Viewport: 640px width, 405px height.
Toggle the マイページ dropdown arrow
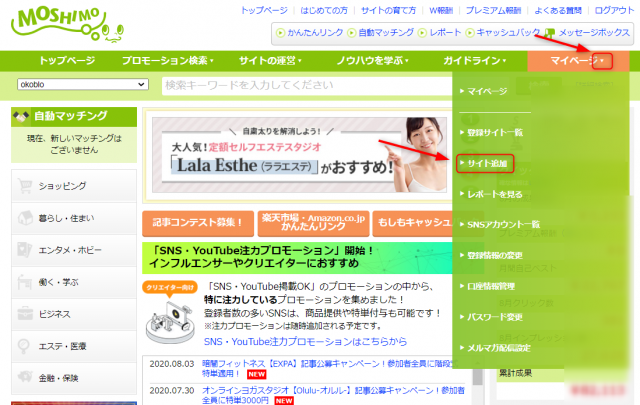pyautogui.click(x=602, y=61)
